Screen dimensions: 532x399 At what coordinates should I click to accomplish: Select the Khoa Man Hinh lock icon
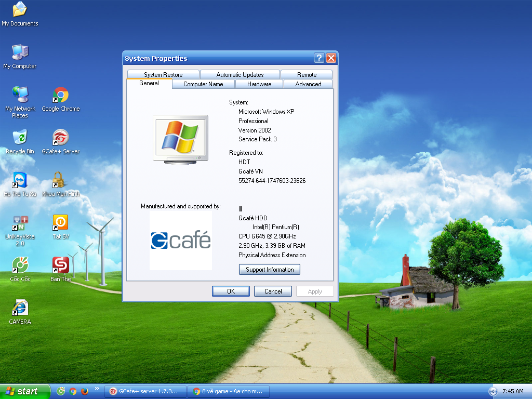(x=61, y=184)
